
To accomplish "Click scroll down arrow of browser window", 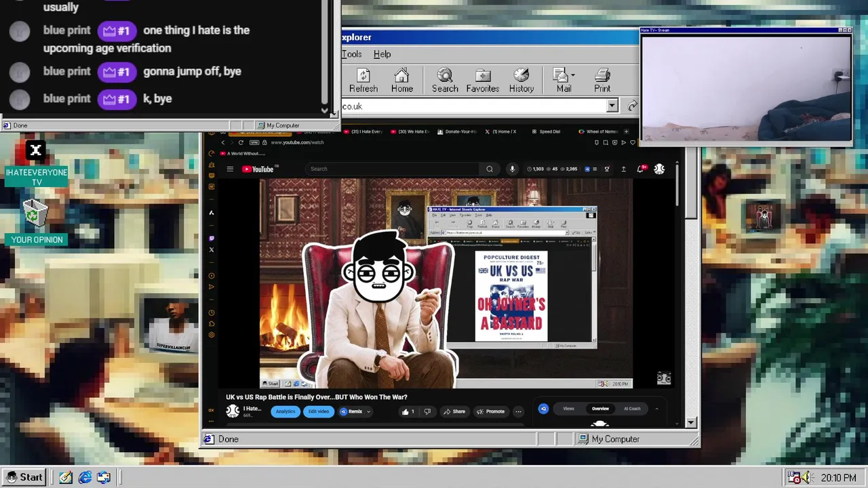I will tap(690, 422).
